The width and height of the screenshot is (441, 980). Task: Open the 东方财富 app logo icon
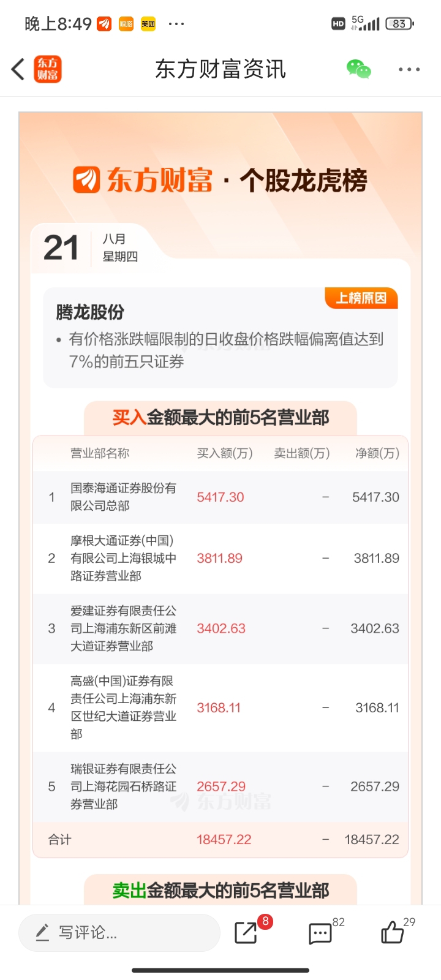coord(47,69)
